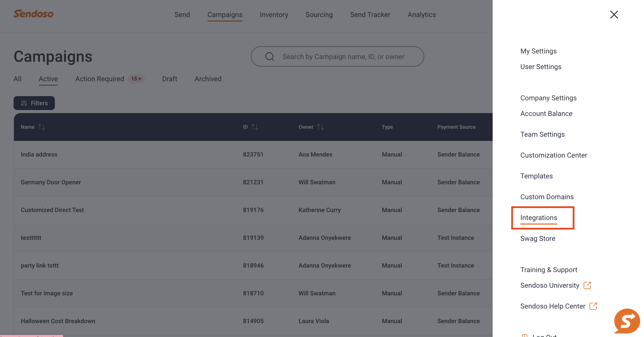This screenshot has width=644, height=337.
Task: Select the Action Required tab
Action: tap(100, 79)
